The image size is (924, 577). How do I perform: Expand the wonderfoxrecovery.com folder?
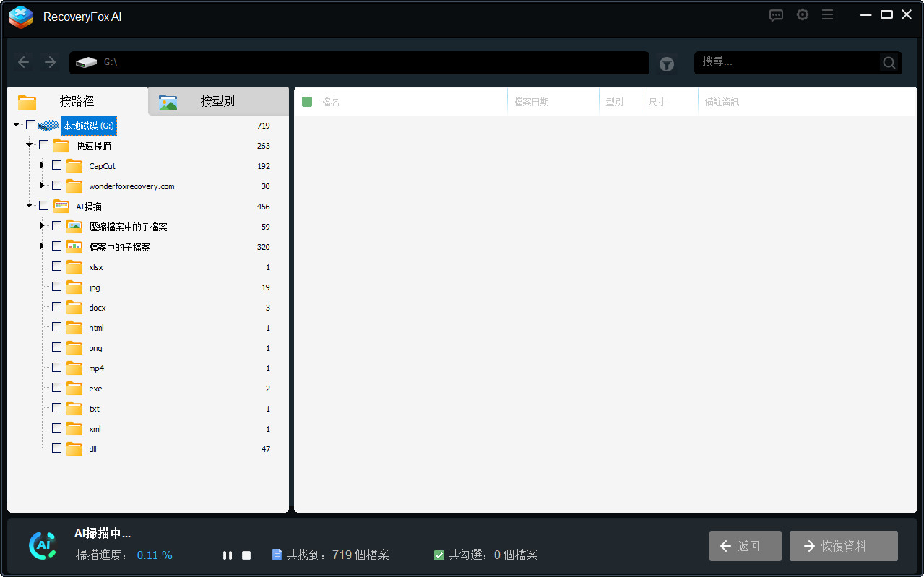point(41,184)
